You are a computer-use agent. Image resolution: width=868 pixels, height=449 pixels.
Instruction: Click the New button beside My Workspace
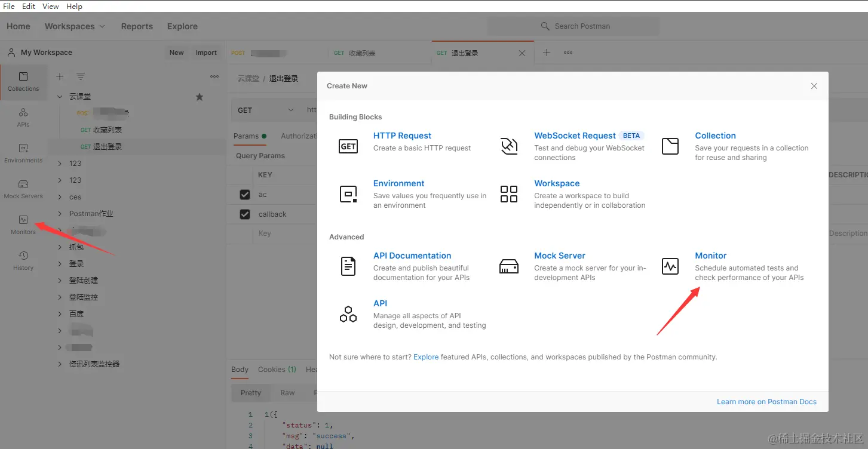pyautogui.click(x=177, y=53)
